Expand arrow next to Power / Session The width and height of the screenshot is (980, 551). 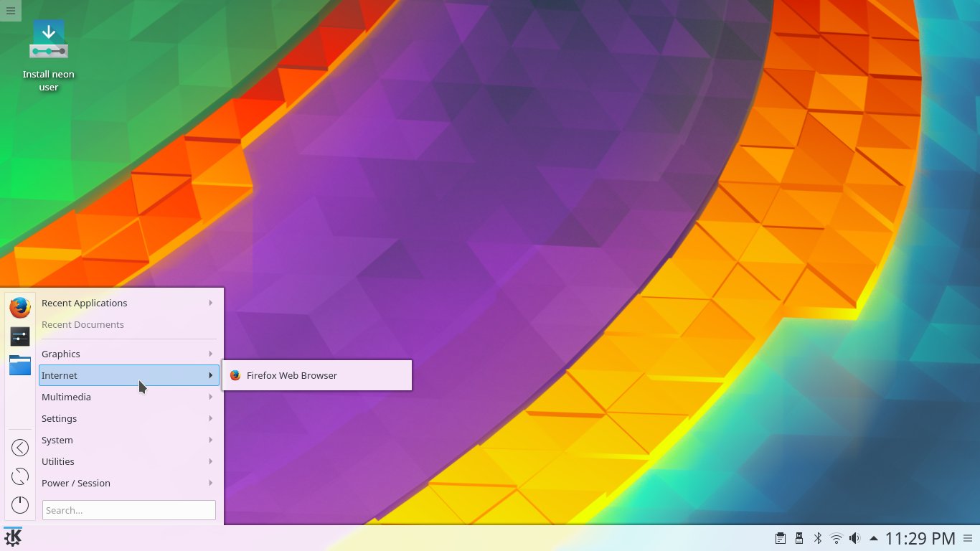211,483
